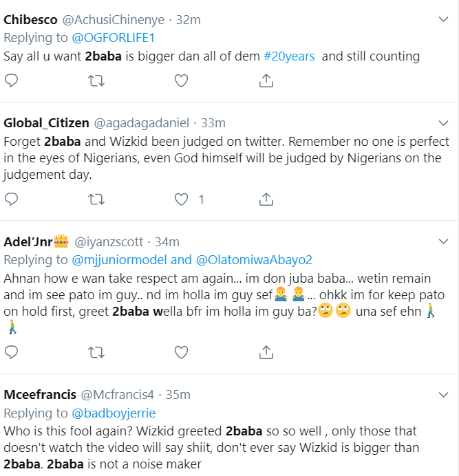
Task: Open Global_Citizen's profile name
Action: 46,123
